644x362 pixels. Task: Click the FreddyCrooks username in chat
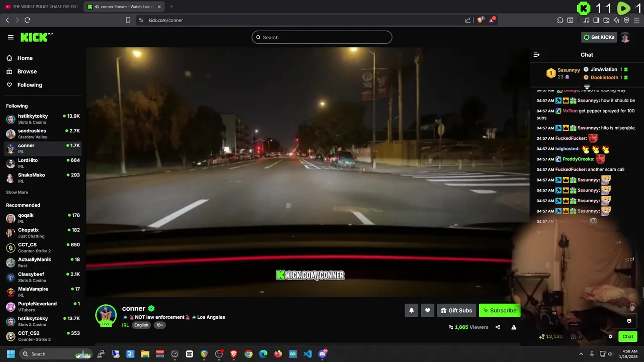pos(578,159)
